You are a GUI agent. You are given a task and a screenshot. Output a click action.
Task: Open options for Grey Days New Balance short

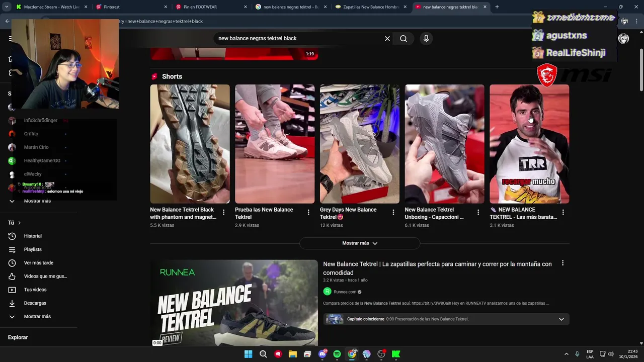point(393,213)
